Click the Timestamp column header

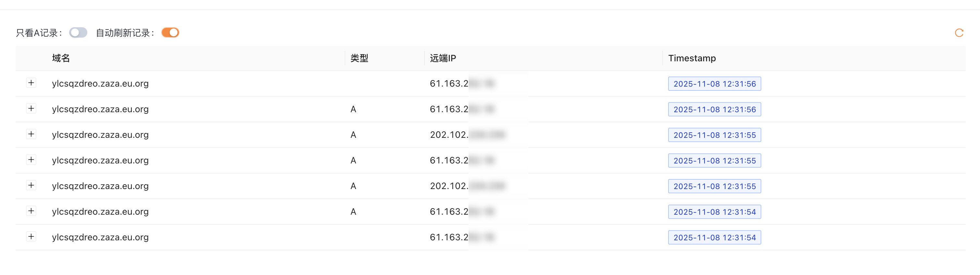point(692,58)
